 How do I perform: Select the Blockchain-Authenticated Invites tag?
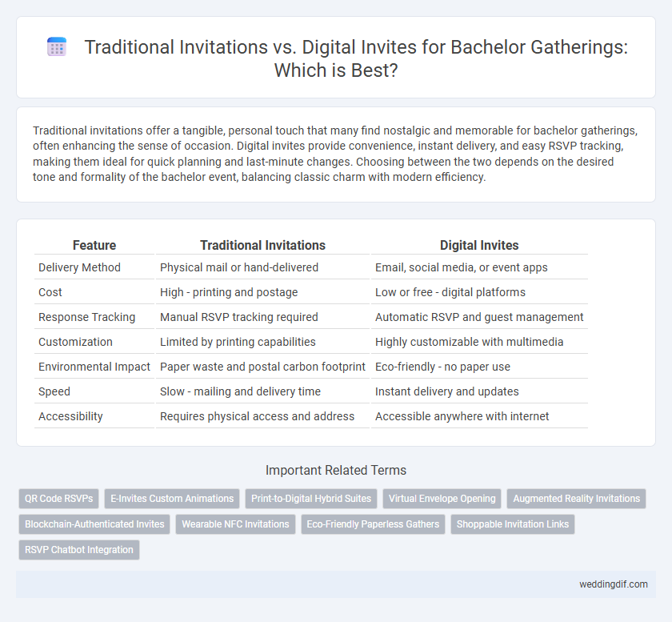pos(94,524)
